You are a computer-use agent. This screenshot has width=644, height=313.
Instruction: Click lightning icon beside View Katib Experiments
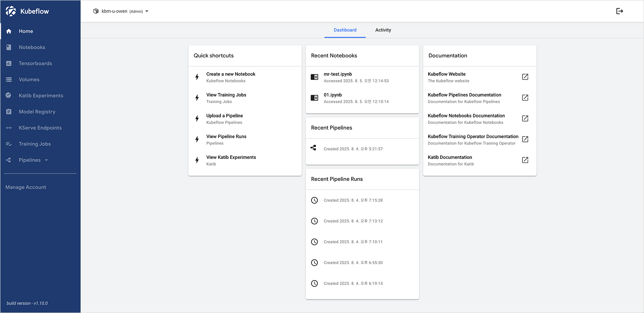tap(197, 160)
